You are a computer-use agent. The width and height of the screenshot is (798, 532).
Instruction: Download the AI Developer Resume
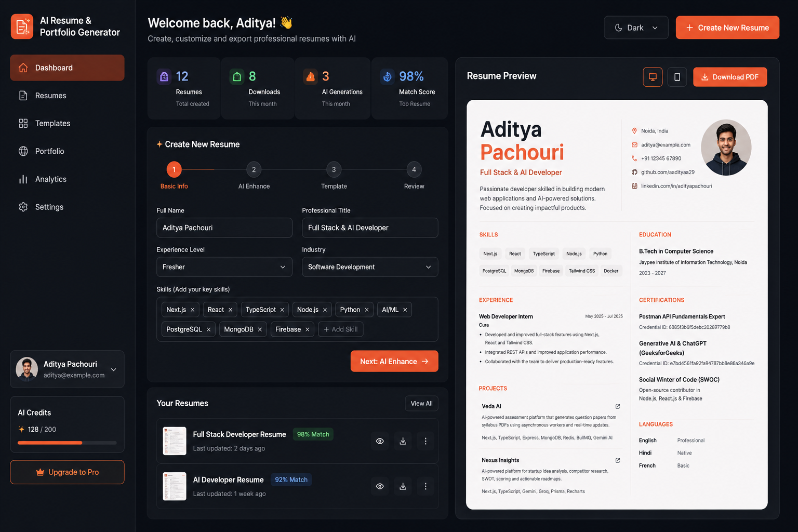pos(403,486)
